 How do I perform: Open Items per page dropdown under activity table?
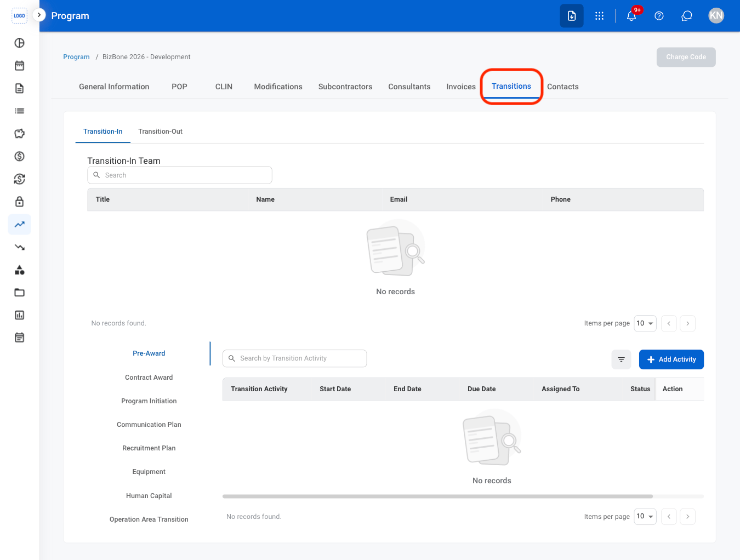tap(645, 516)
